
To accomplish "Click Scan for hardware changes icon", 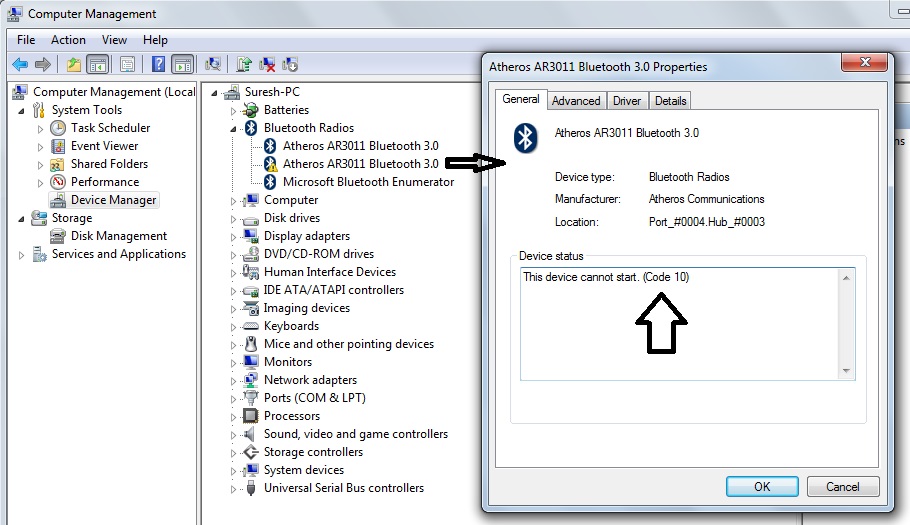I will 213,64.
